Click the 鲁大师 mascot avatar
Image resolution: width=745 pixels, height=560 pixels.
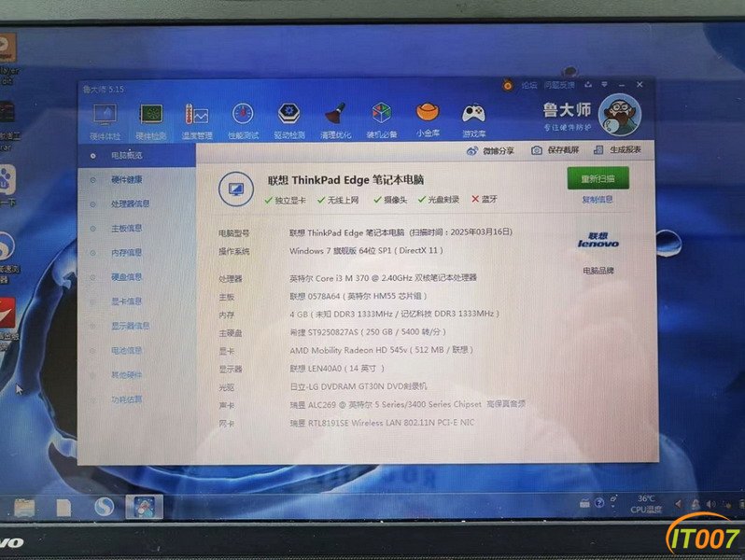click(x=620, y=116)
